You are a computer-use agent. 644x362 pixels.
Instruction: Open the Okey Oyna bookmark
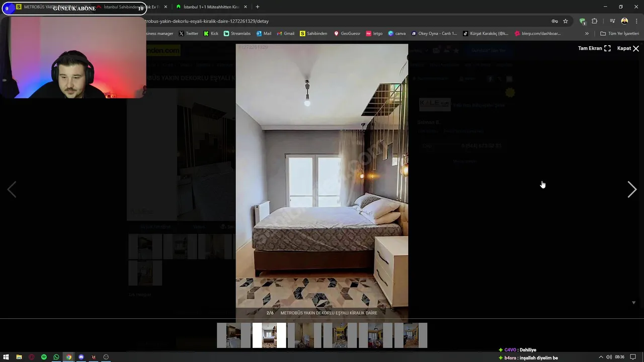(434, 34)
